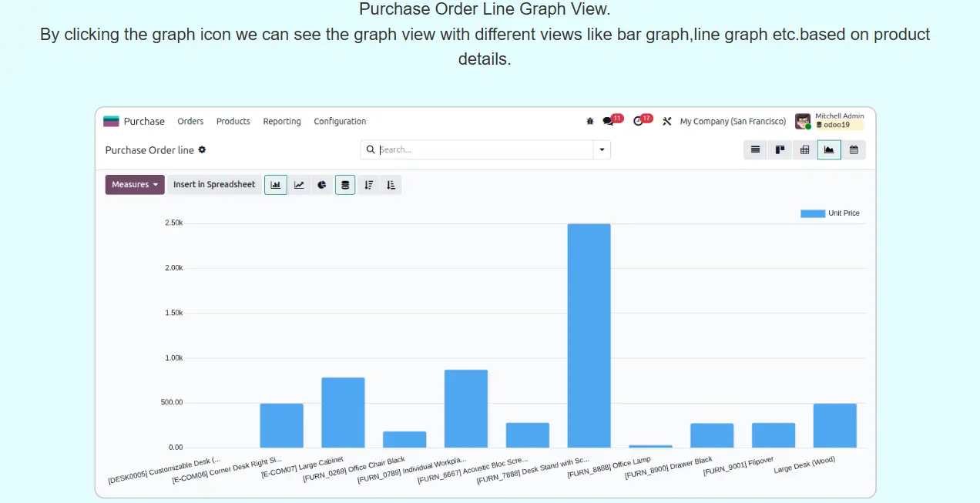Open the calendar view
Viewport: 980px width, 503px height.
point(854,149)
